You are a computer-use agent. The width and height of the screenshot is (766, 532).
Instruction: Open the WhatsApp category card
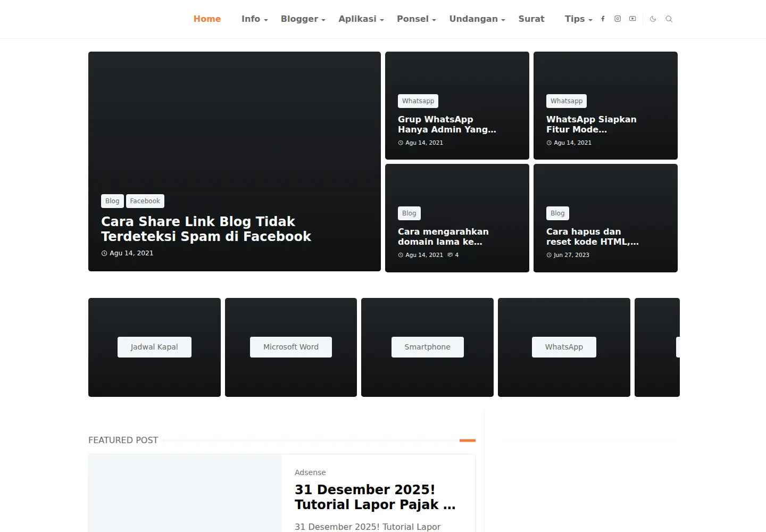[564, 347]
